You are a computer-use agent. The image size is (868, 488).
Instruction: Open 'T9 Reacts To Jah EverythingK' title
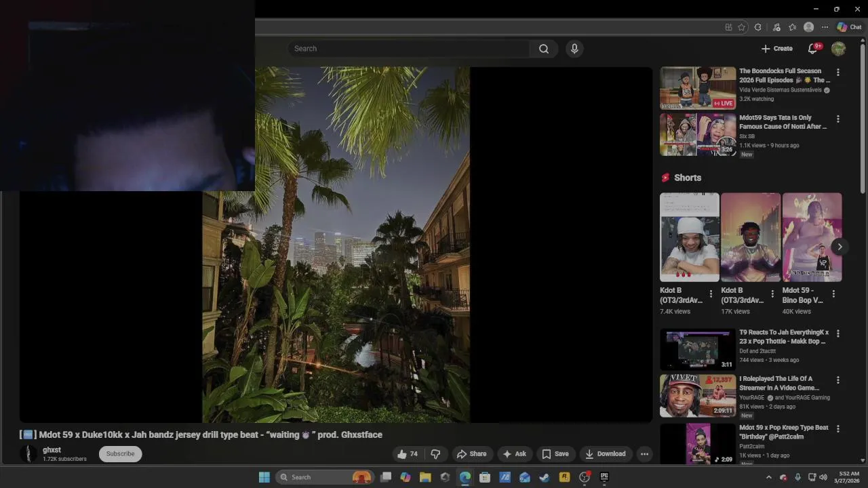coord(784,337)
